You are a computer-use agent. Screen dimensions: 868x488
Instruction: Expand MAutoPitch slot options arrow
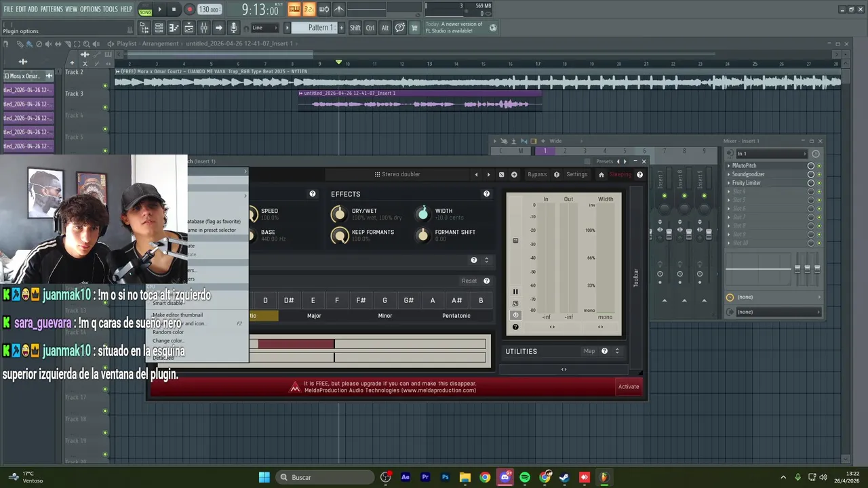click(729, 166)
